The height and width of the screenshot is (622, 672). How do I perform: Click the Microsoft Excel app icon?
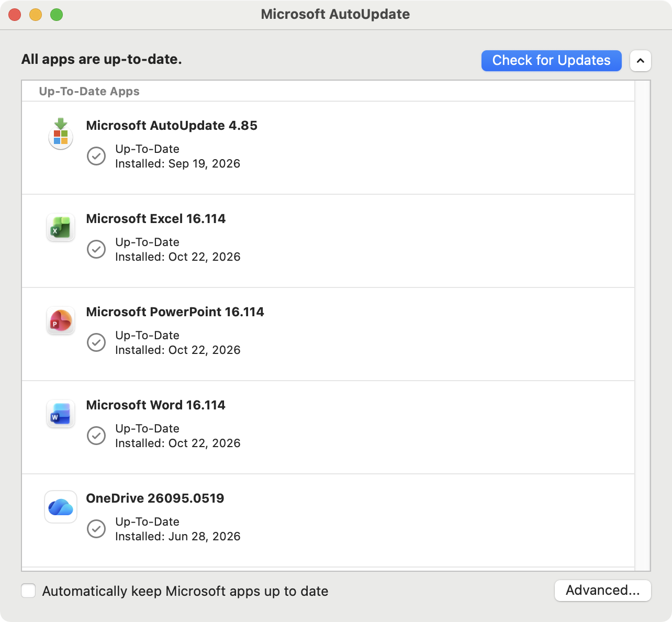61,228
